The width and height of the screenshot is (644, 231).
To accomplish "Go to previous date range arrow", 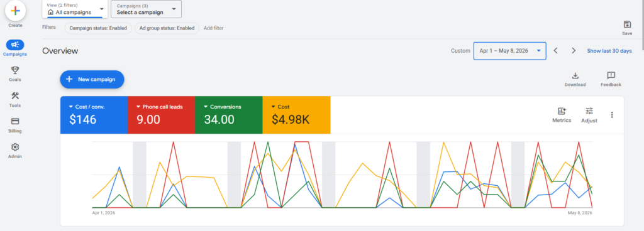I will pyautogui.click(x=556, y=51).
